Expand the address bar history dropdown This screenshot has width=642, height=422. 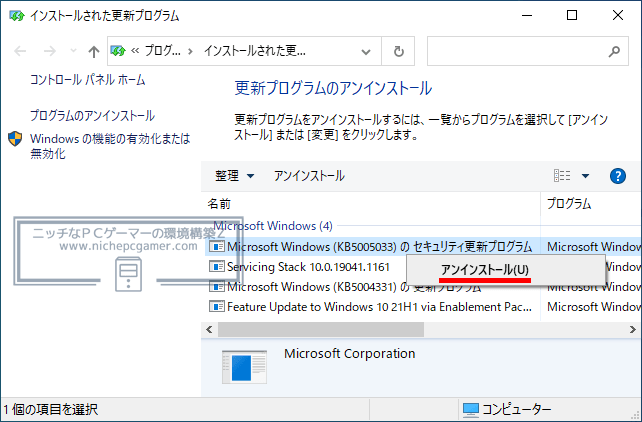[x=366, y=52]
